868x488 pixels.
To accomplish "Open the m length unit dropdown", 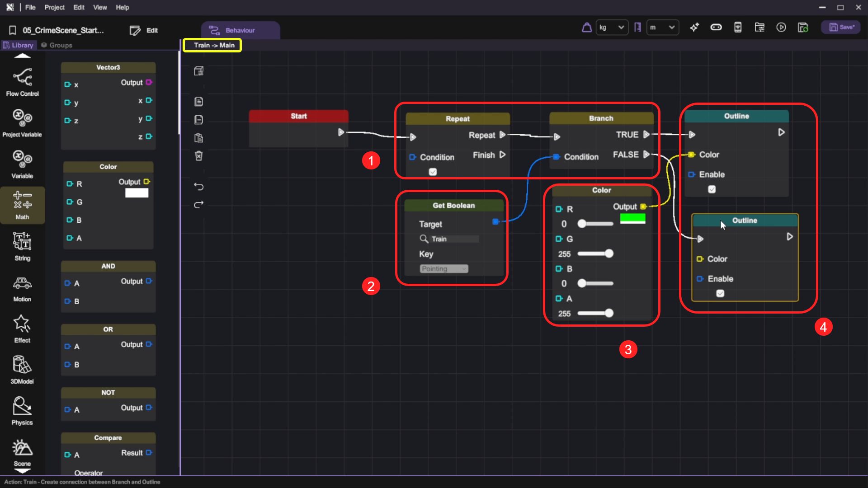I will pos(662,28).
